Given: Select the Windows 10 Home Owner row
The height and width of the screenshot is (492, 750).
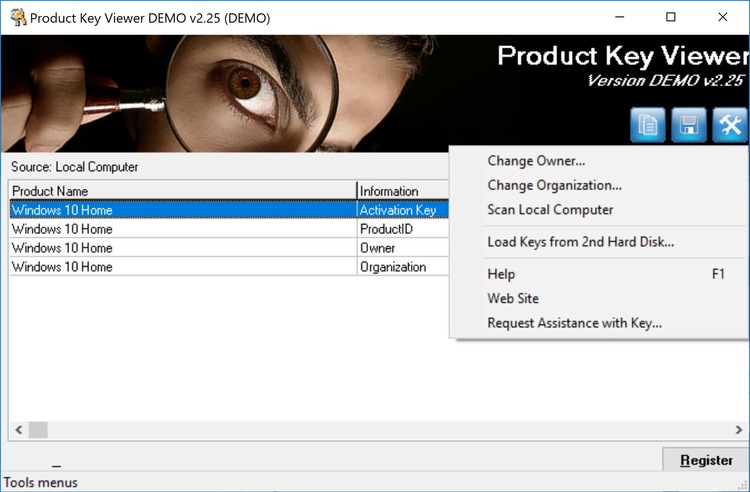Looking at the screenshot, I should pyautogui.click(x=229, y=248).
